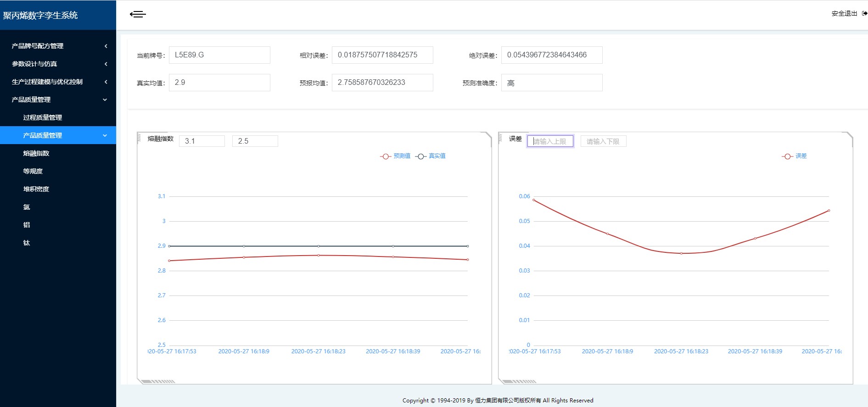Expand 生产过程建模与优化控制 chevron
Image resolution: width=868 pixels, height=407 pixels.
tap(106, 82)
